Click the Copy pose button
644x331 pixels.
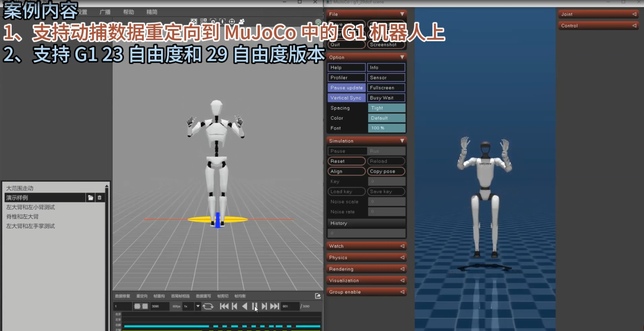click(386, 171)
